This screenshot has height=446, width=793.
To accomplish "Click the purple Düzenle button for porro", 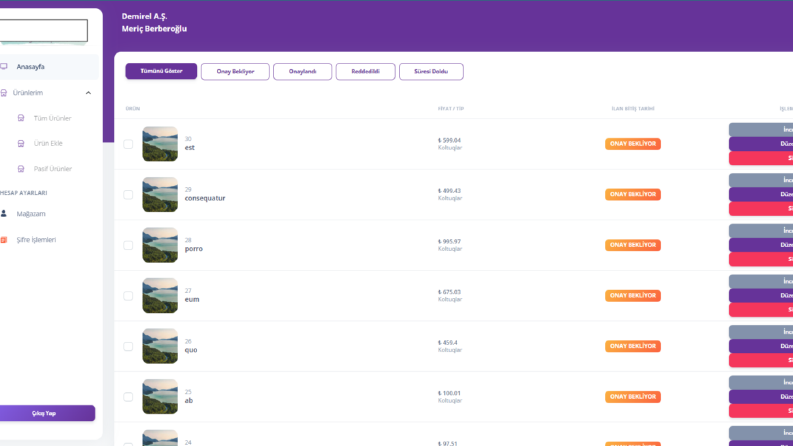I will 761,245.
